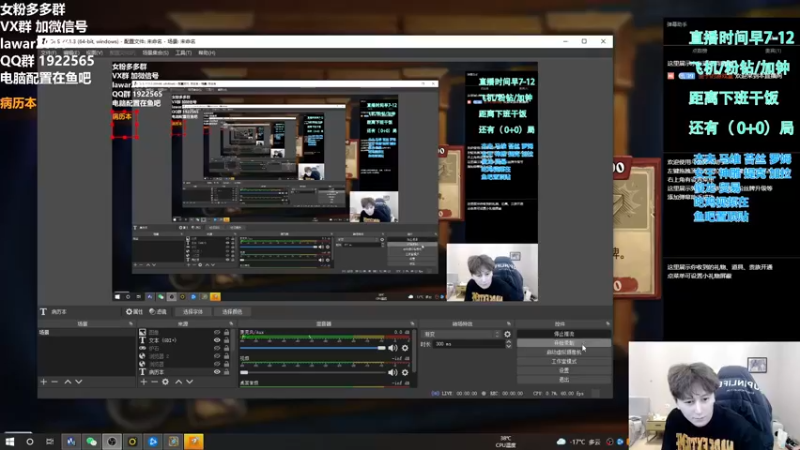800x450 pixels.
Task: Mute the first mixer channel speaker icon
Action: coord(392,348)
